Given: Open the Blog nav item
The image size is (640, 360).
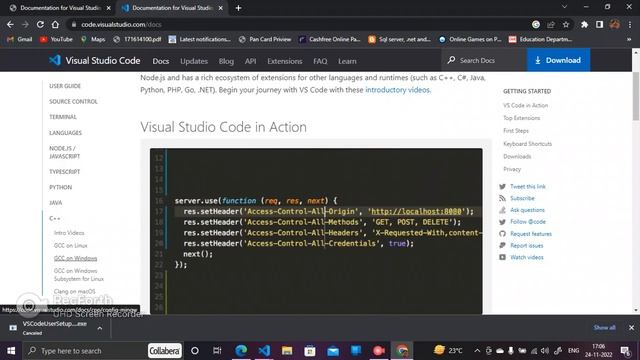Looking at the screenshot, I should [226, 61].
